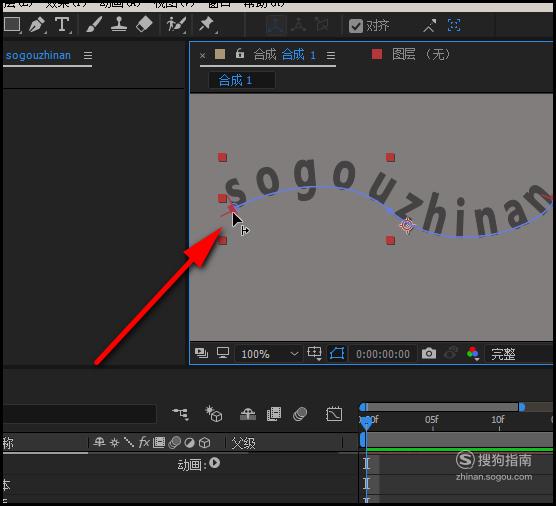
Task: Open the 100% magnification dropdown
Action: pos(269,354)
